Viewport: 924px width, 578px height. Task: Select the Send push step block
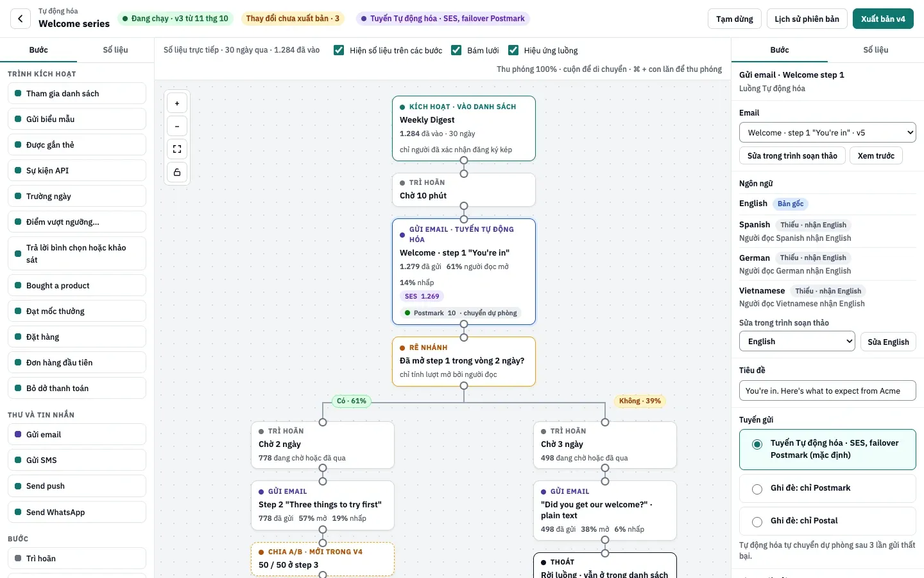(x=77, y=486)
